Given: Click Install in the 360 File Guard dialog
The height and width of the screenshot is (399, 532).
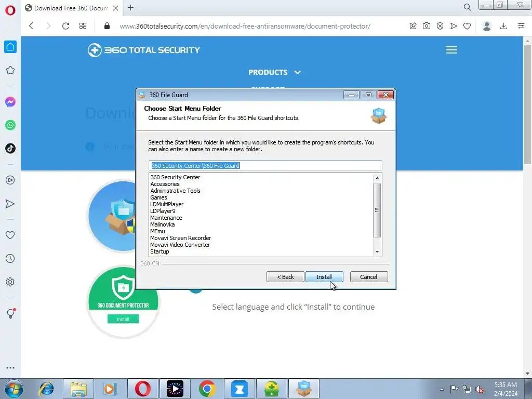Looking at the screenshot, I should [x=324, y=277].
